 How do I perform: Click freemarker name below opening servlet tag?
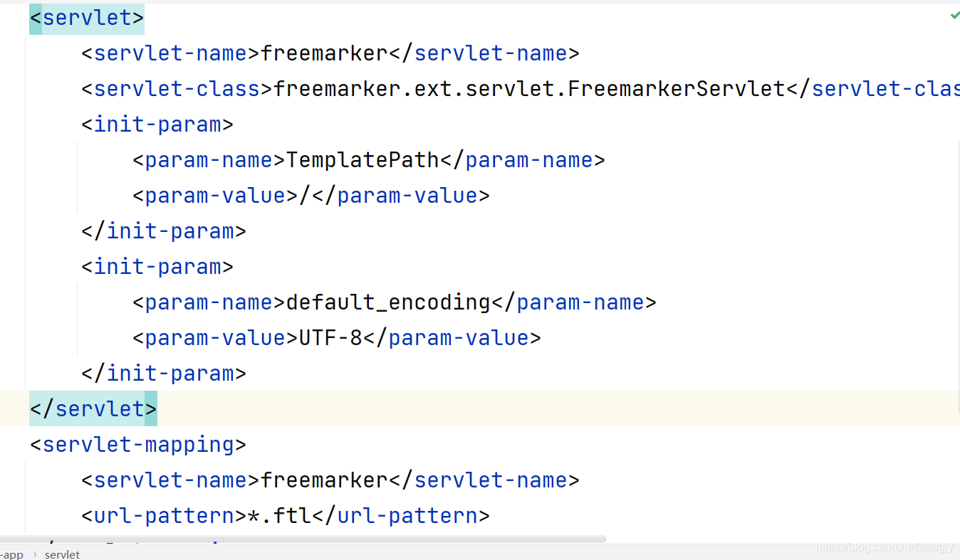[x=324, y=53]
